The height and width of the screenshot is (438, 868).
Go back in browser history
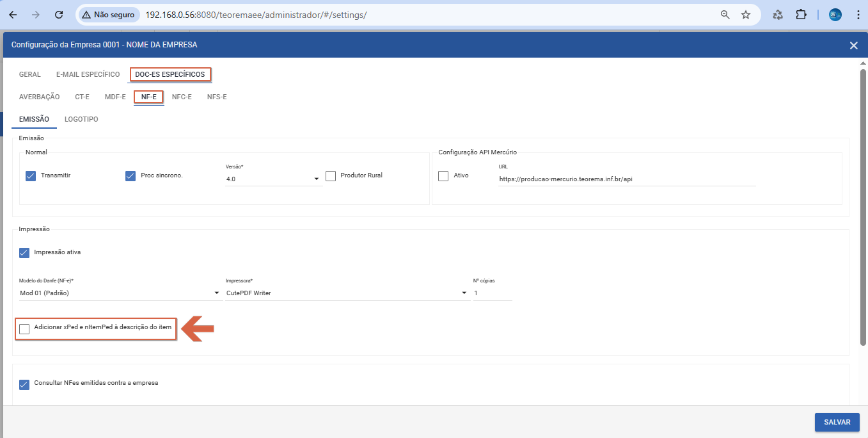pyautogui.click(x=13, y=15)
